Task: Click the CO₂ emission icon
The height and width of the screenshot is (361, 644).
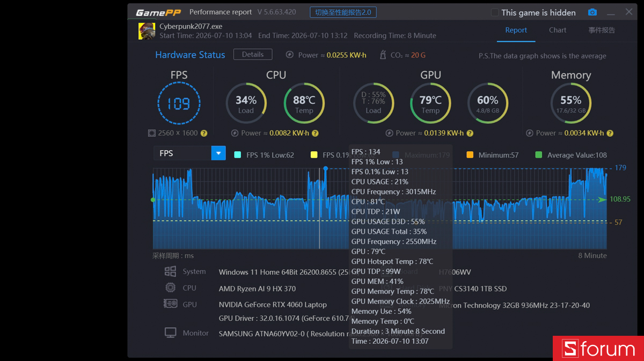Action: pos(383,55)
